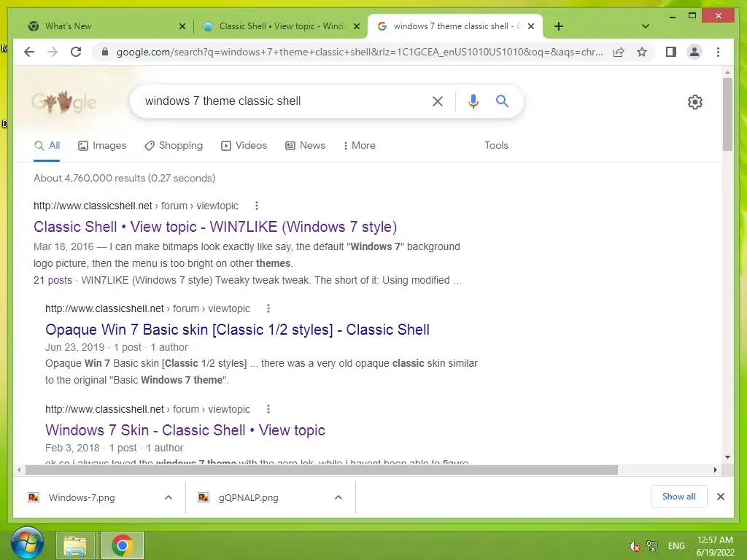747x560 pixels.
Task: Click the results count text
Action: 124,178
